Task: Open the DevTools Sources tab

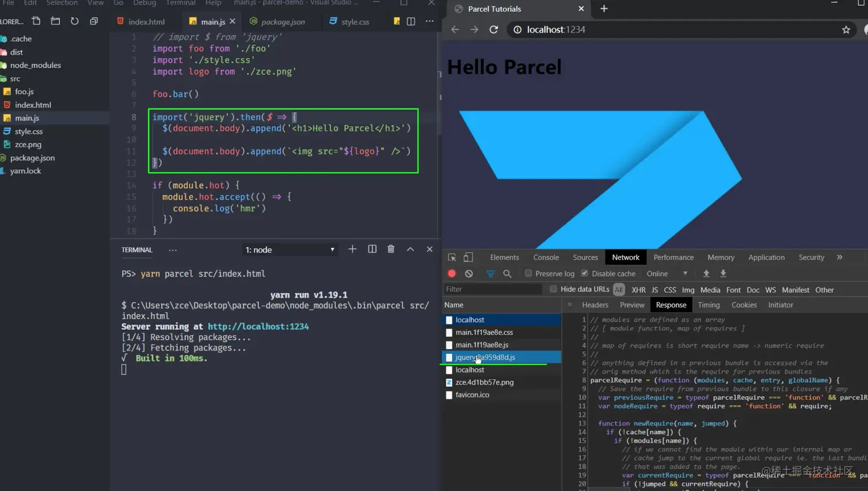Action: coord(586,258)
